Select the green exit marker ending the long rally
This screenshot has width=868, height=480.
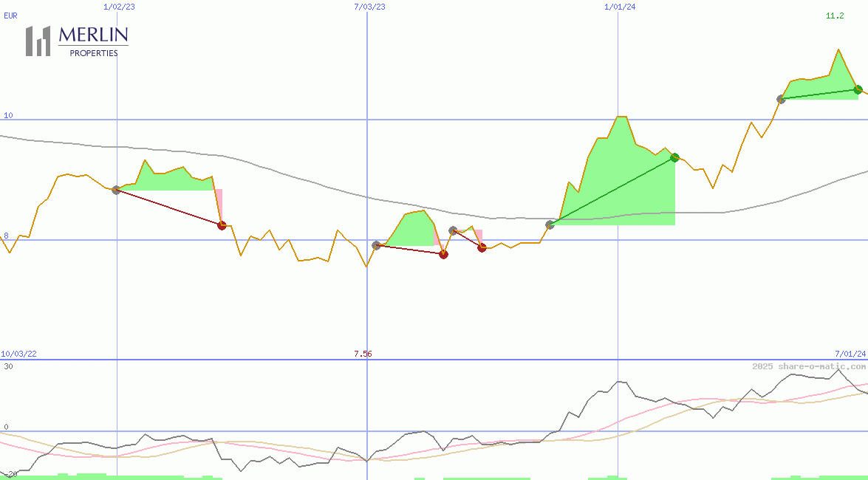pyautogui.click(x=674, y=157)
